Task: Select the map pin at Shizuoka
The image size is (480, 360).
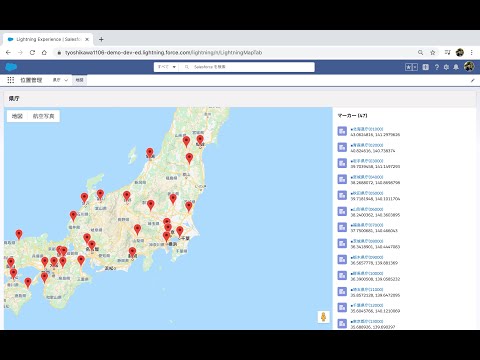Action: tap(132, 253)
